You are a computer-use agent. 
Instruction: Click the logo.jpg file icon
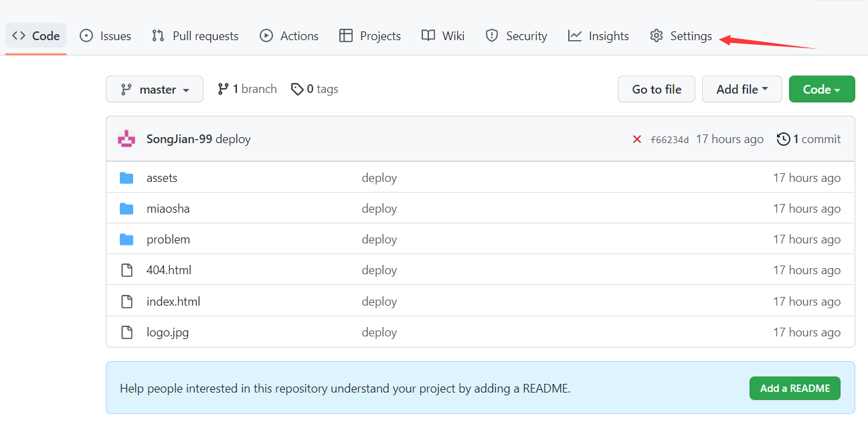(126, 332)
